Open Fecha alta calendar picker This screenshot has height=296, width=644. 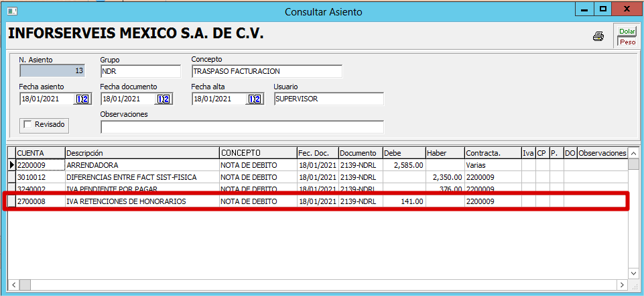pyautogui.click(x=255, y=99)
